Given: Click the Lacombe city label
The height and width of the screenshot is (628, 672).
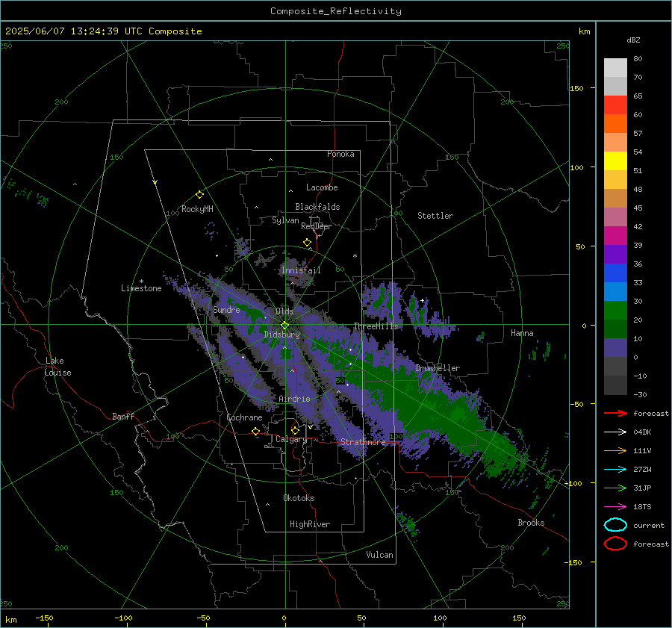Looking at the screenshot, I should 322,187.
